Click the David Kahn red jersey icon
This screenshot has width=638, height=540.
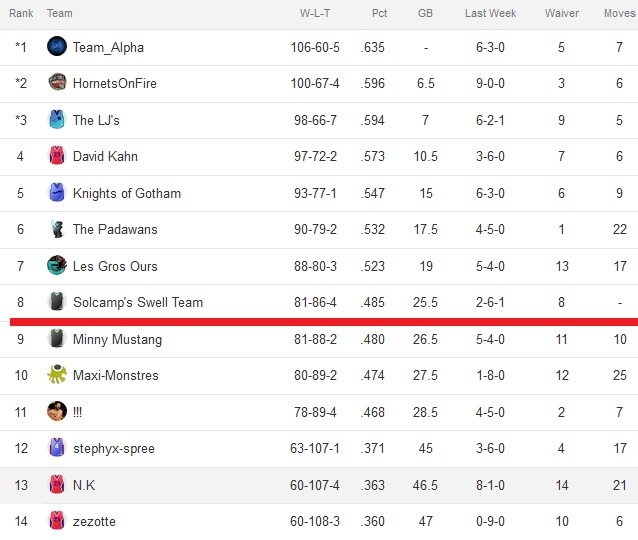(x=57, y=155)
